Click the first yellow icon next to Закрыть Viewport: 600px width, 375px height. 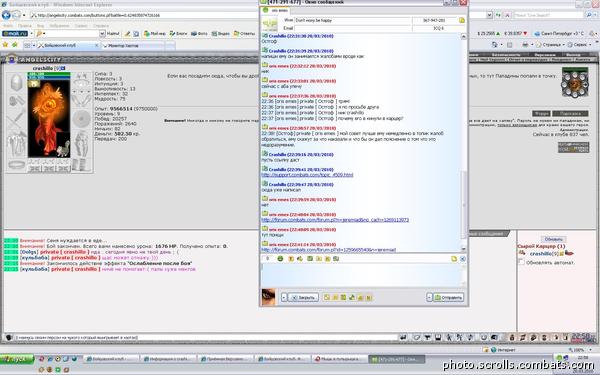point(326,297)
